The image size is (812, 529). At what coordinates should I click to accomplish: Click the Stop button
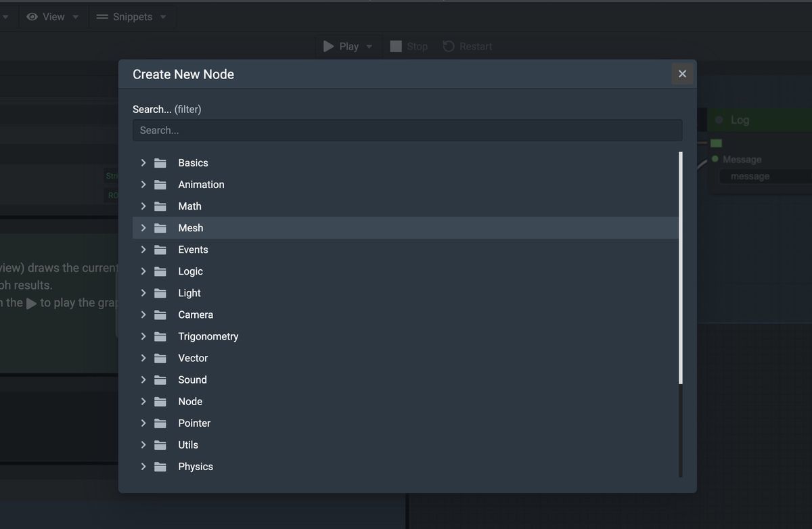pyautogui.click(x=409, y=46)
